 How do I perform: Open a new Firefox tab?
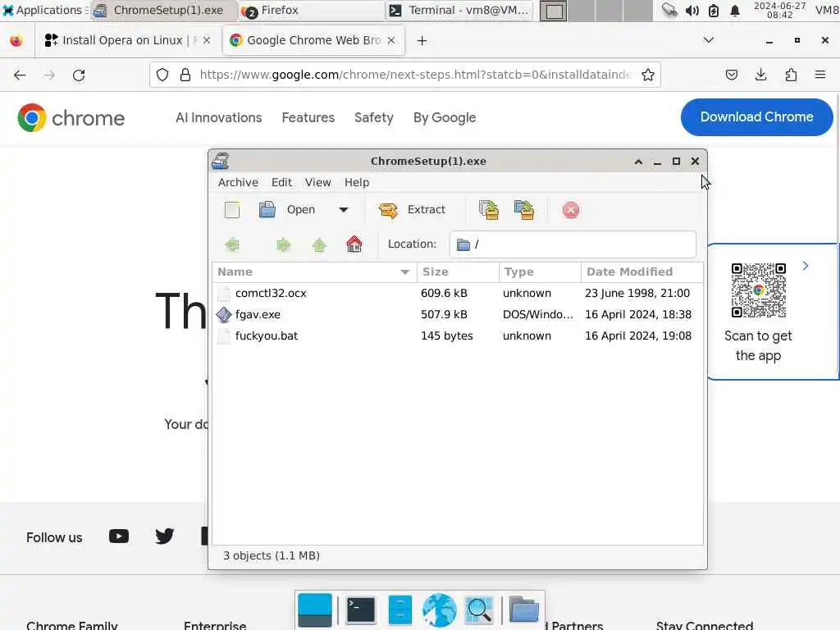point(422,41)
